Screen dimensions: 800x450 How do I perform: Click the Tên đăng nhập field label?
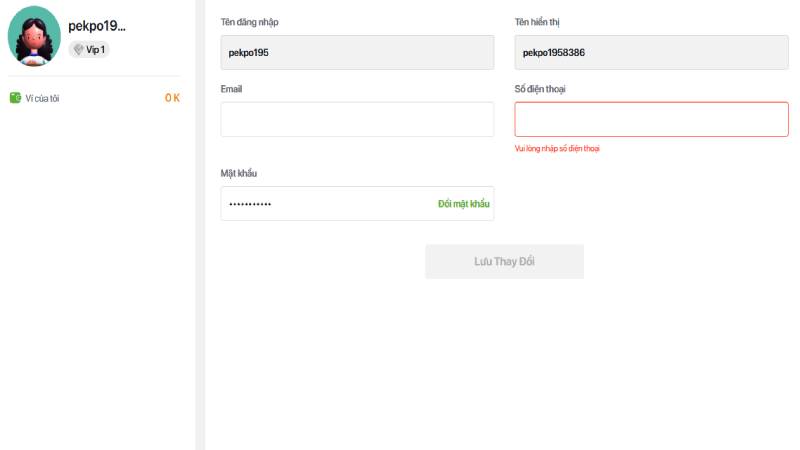coord(249,22)
